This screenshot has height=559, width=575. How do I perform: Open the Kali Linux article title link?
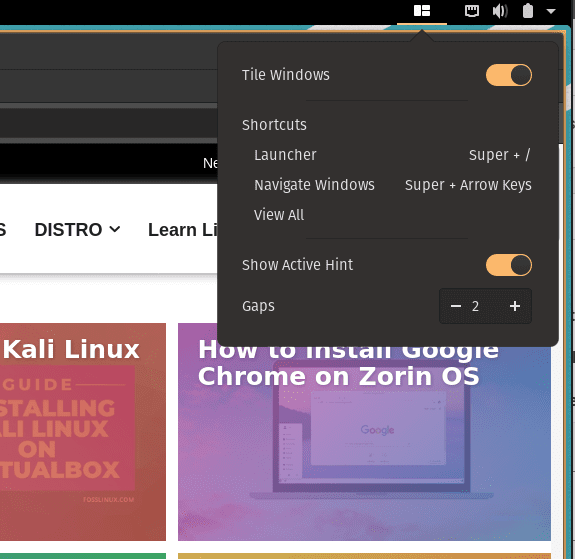pos(71,349)
